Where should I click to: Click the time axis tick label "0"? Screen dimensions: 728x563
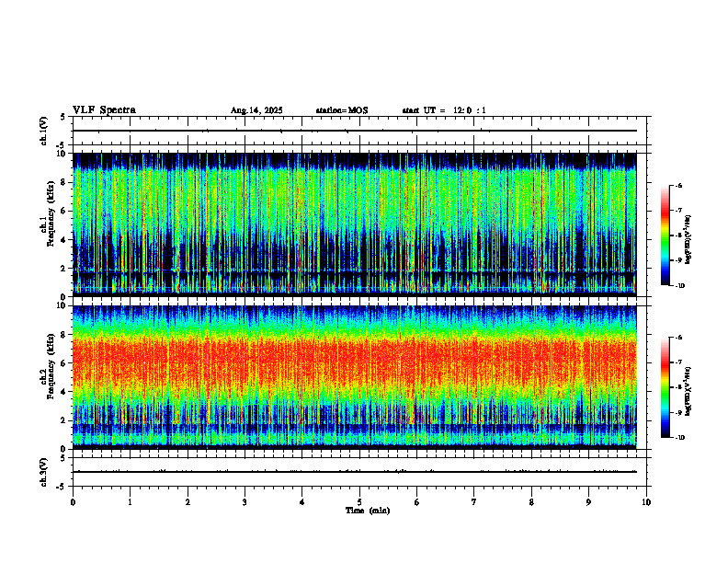[73, 502]
